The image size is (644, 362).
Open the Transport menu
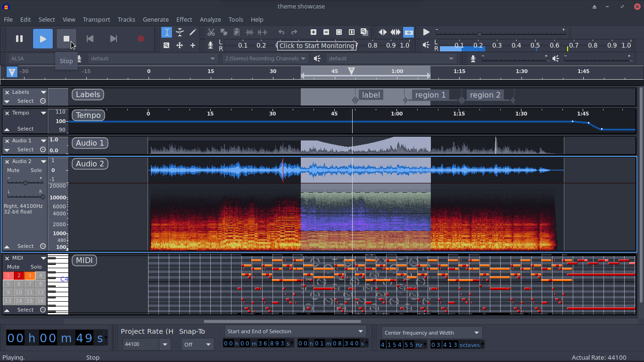(x=96, y=19)
